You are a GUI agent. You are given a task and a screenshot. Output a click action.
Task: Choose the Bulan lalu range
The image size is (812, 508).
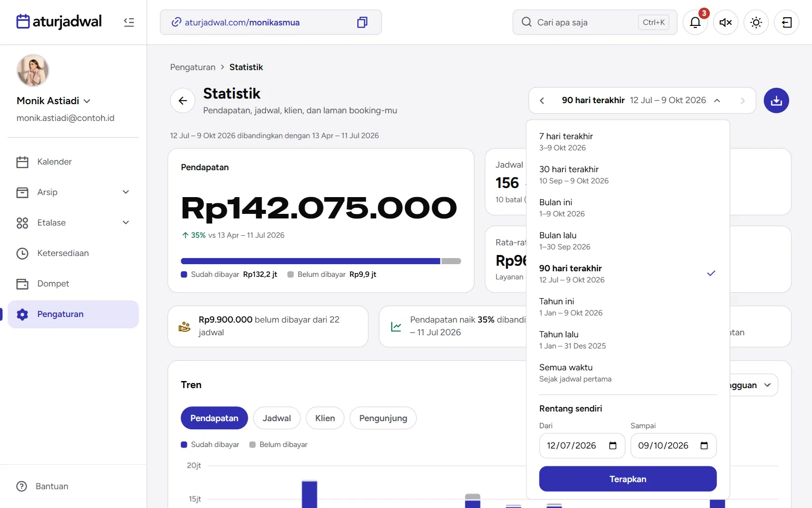coord(628,241)
